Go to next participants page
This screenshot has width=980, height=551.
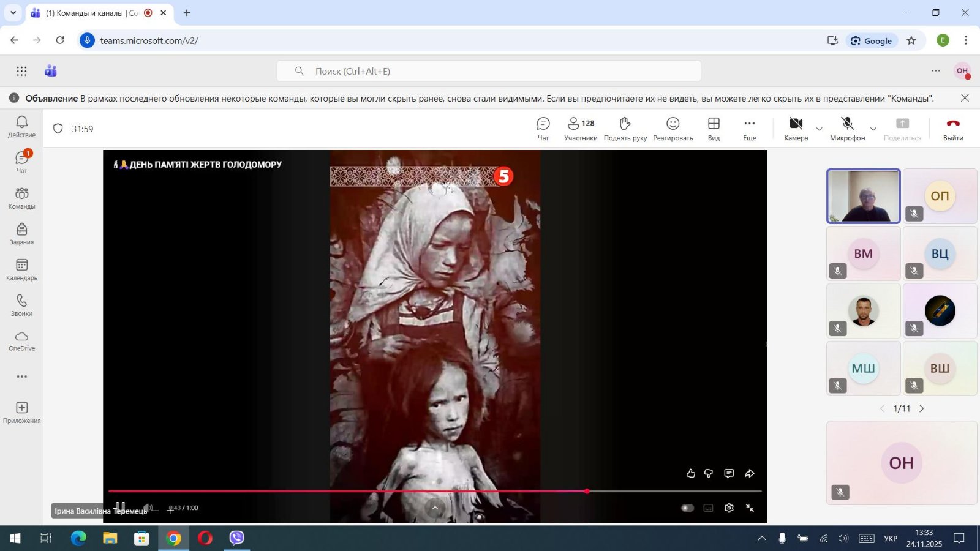[921, 408]
